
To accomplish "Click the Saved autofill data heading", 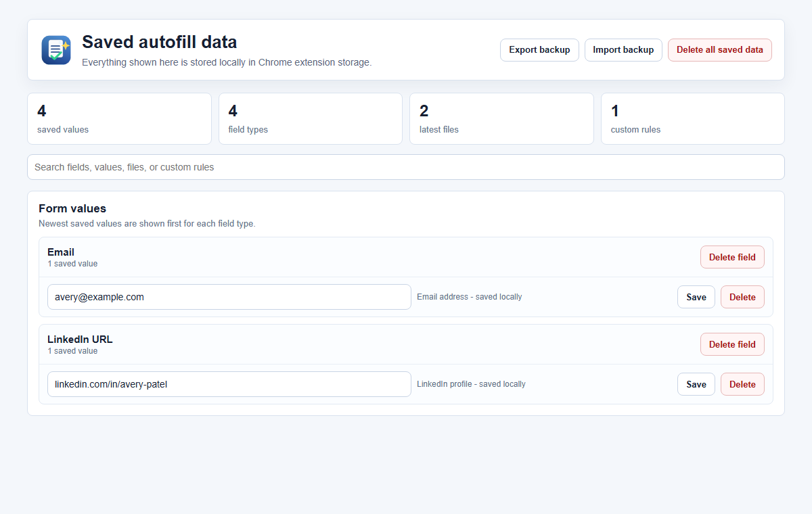I will click(x=160, y=42).
